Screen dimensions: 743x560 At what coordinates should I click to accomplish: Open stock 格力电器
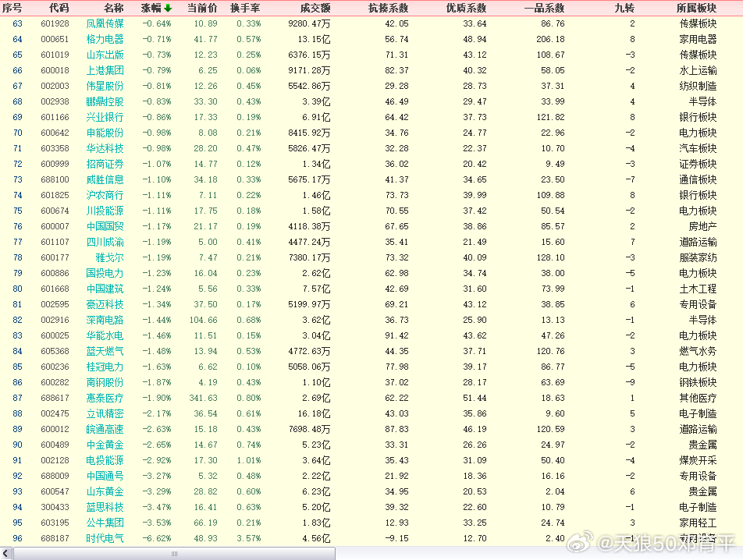tap(105, 39)
